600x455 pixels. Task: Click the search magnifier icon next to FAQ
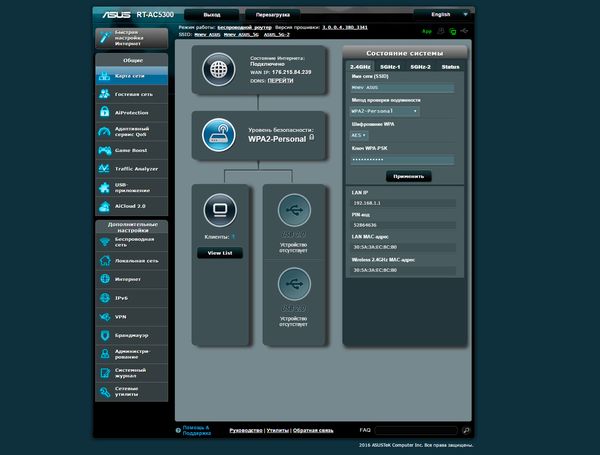(x=466, y=429)
